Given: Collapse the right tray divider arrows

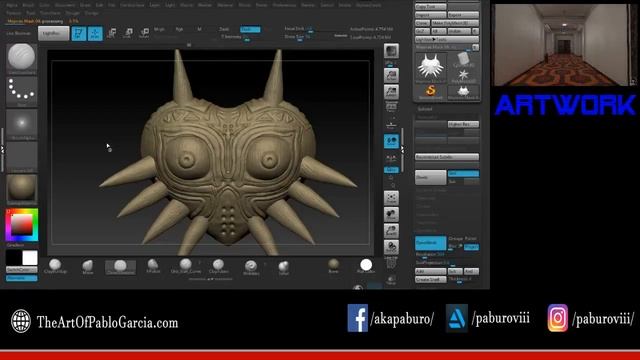Looking at the screenshot, I should click(x=402, y=150).
